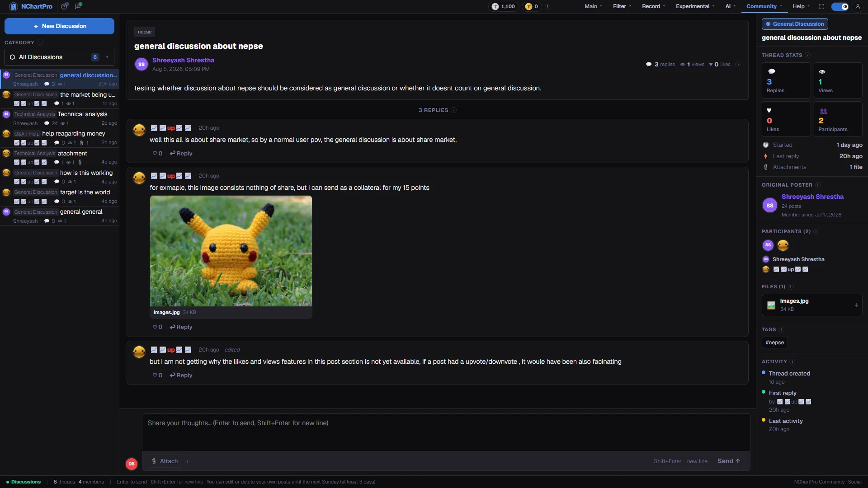The image size is (868, 488).
Task: Expand the Experimental menu dropdown
Action: point(695,6)
